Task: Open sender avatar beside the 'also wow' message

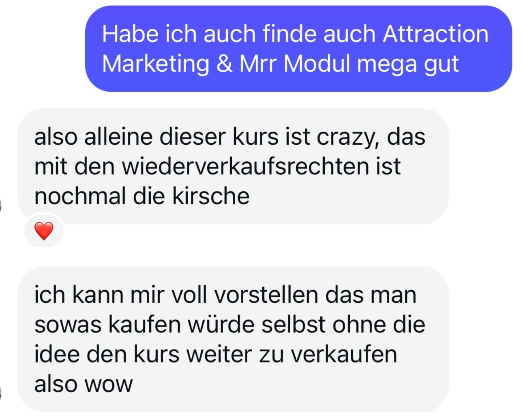Action: [1, 393]
